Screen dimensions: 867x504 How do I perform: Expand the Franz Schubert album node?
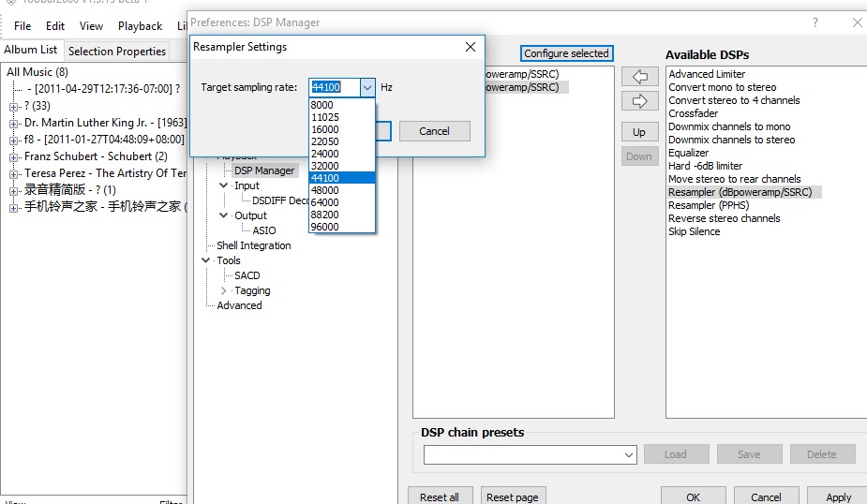pyautogui.click(x=14, y=156)
